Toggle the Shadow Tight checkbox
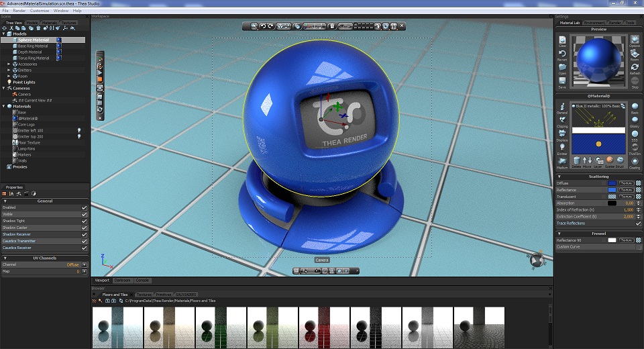This screenshot has height=349, width=644. tap(85, 221)
